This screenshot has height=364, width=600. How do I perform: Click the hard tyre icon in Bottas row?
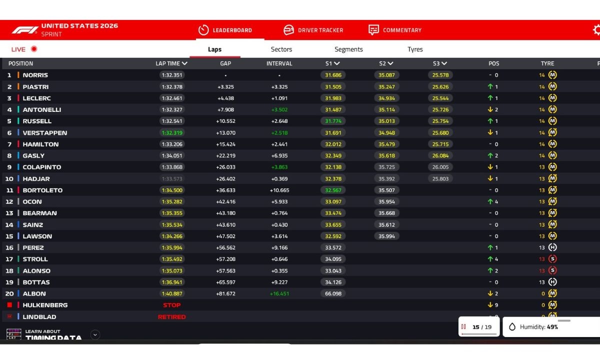tap(552, 282)
